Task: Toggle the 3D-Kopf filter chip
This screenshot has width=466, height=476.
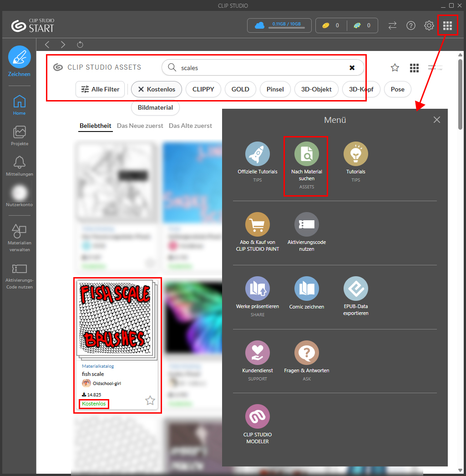Action: 361,89
